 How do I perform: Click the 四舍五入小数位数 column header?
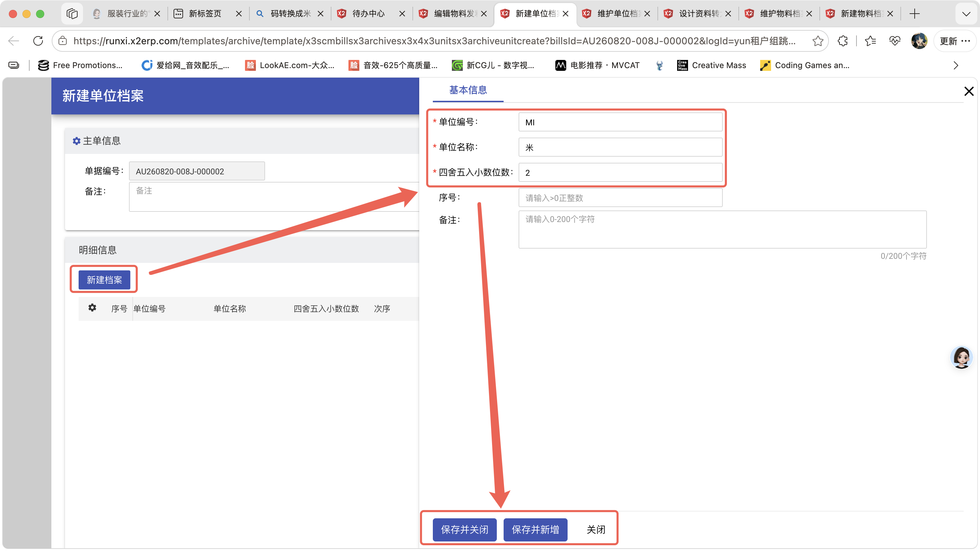[x=326, y=309]
